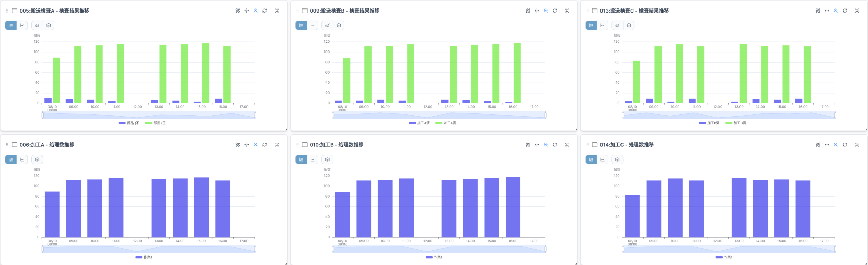Screen dimensions: 868x265
Task: Open the edit tools icon on panel 010:加工B
Action: pos(528,145)
